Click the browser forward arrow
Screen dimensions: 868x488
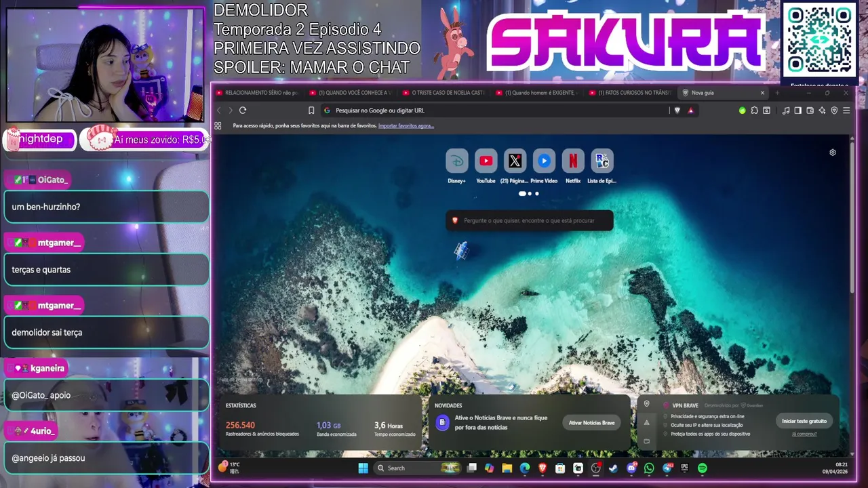pos(231,110)
